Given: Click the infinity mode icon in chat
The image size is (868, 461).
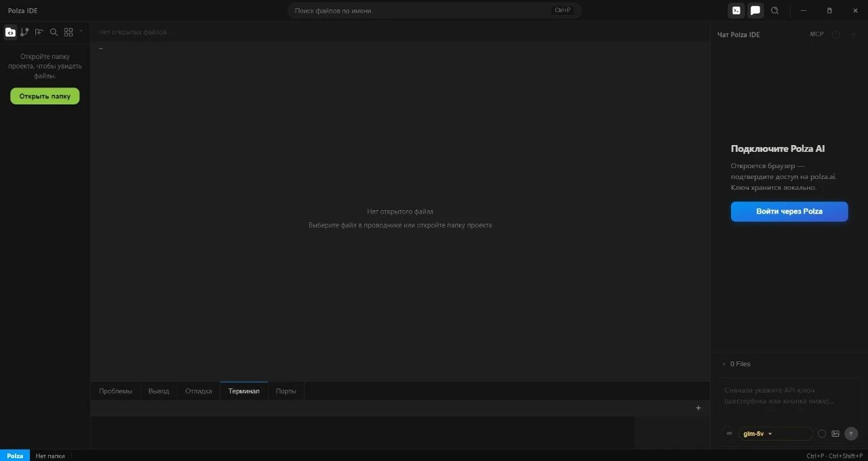Looking at the screenshot, I should tap(729, 434).
